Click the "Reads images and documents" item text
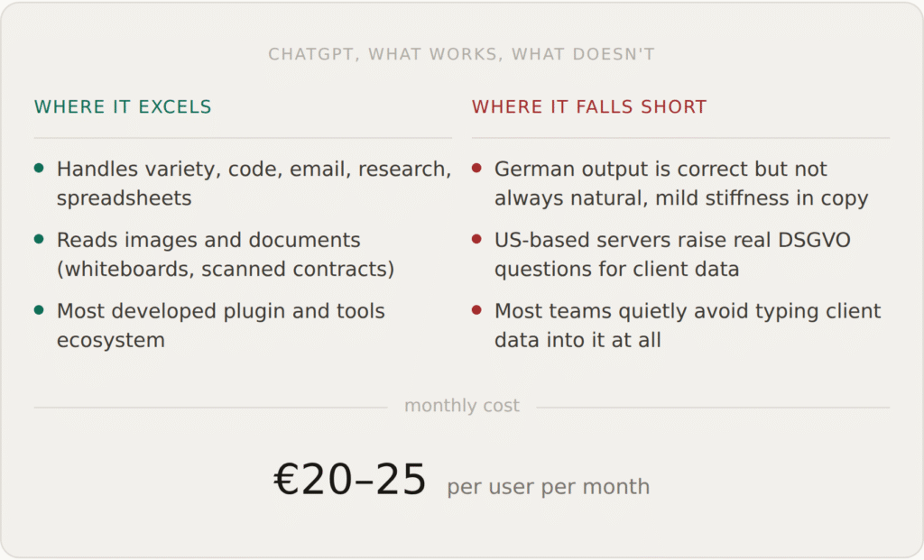Viewport: 924px width, 560px height. point(208,240)
